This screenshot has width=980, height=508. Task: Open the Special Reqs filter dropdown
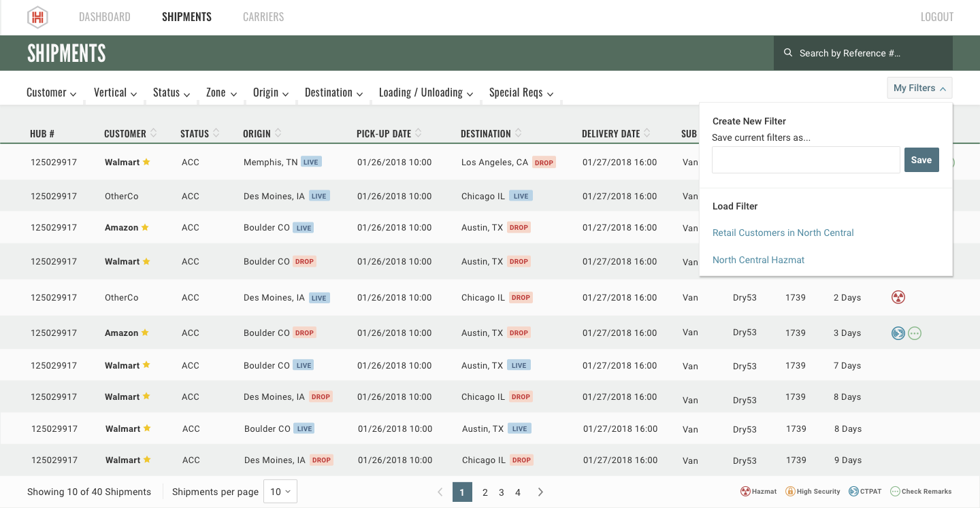click(521, 92)
